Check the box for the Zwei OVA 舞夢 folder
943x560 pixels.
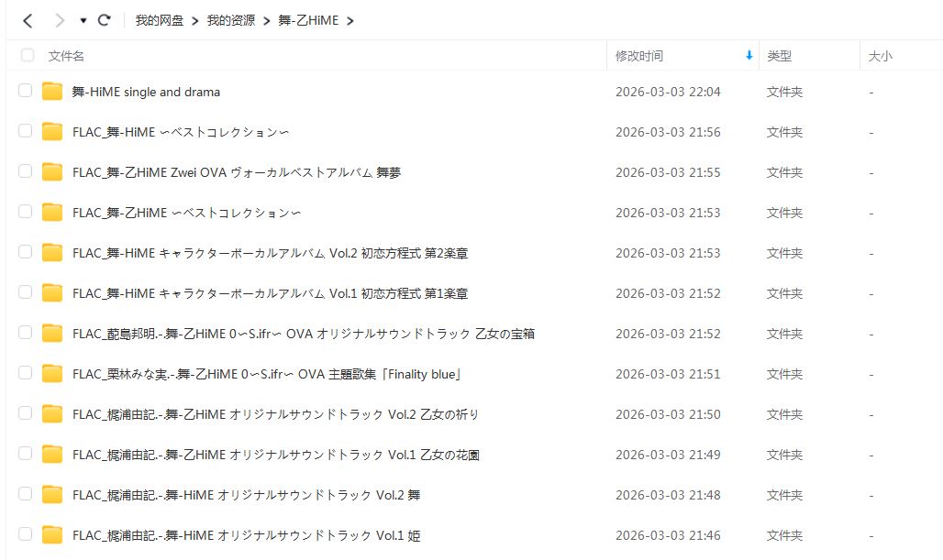click(26, 171)
